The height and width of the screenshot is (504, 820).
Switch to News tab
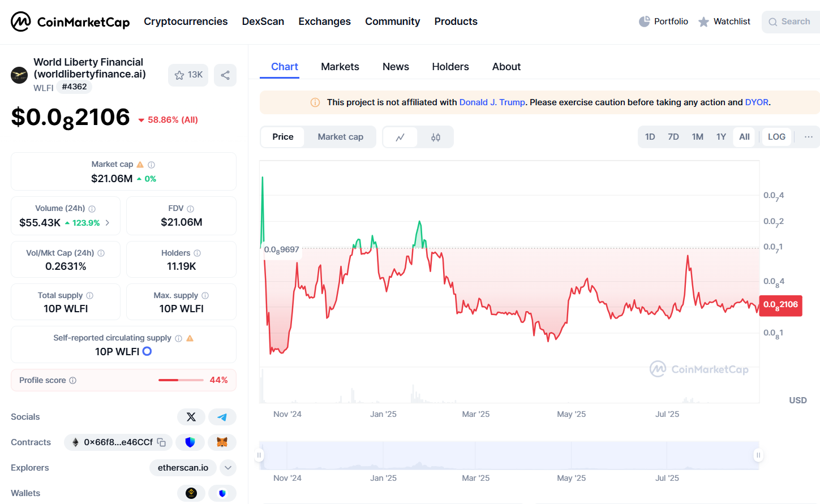click(396, 67)
